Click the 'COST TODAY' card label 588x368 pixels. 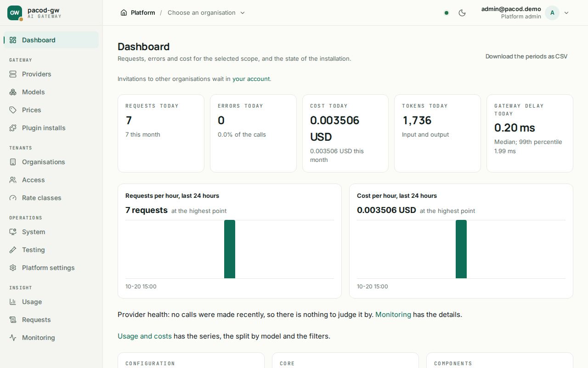[x=329, y=106]
